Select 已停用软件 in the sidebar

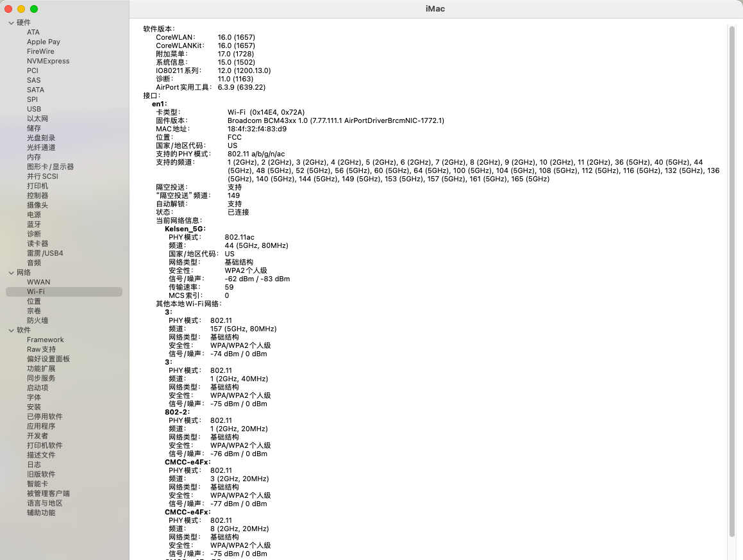coord(44,417)
